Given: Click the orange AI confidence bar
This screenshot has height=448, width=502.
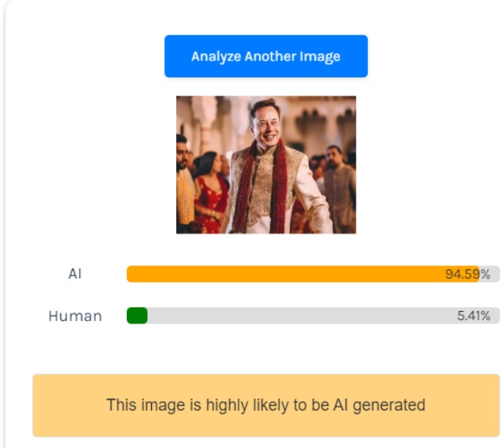Looking at the screenshot, I should tap(298, 274).
